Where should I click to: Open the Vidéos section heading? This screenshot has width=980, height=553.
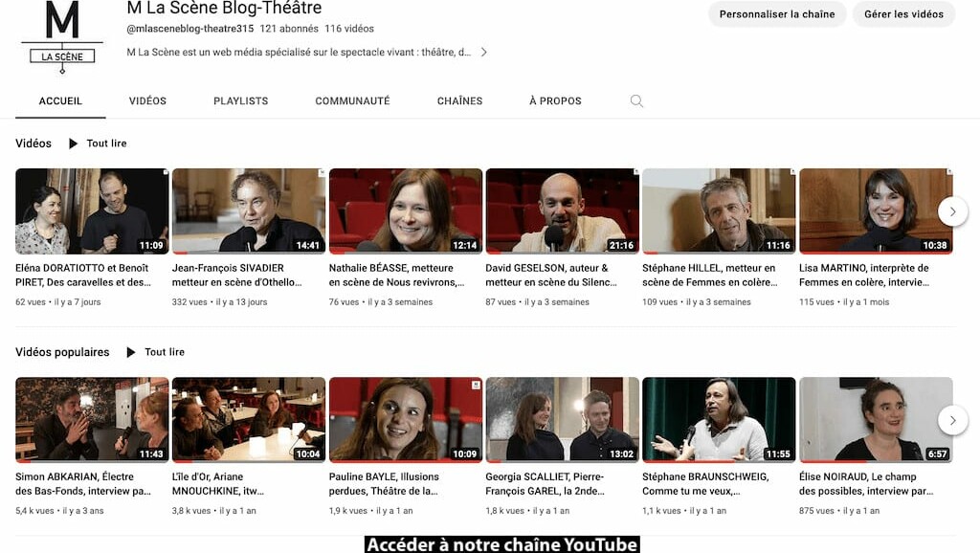pos(33,144)
